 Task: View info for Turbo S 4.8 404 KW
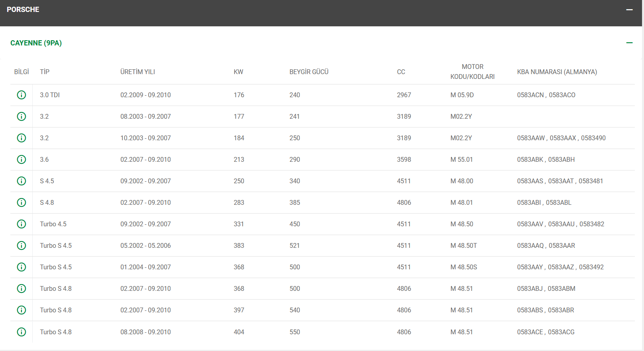pyautogui.click(x=22, y=332)
